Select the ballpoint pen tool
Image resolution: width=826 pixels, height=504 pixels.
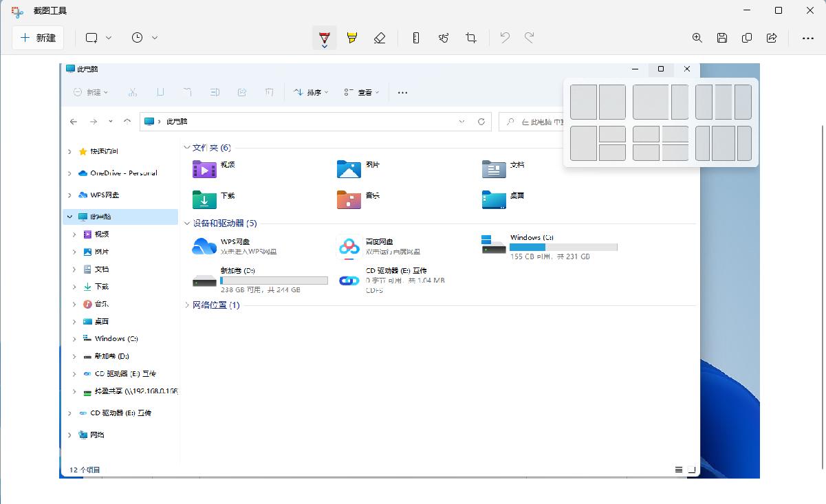(324, 36)
